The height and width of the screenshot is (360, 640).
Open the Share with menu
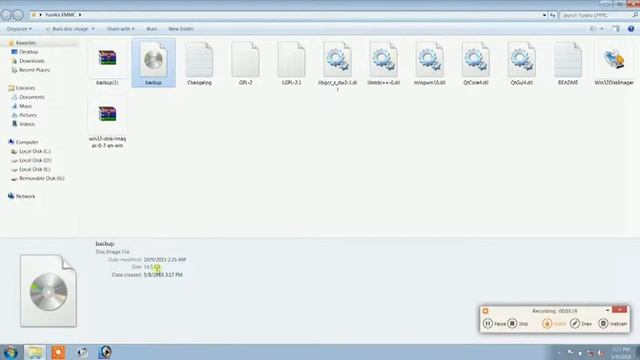[x=120, y=29]
